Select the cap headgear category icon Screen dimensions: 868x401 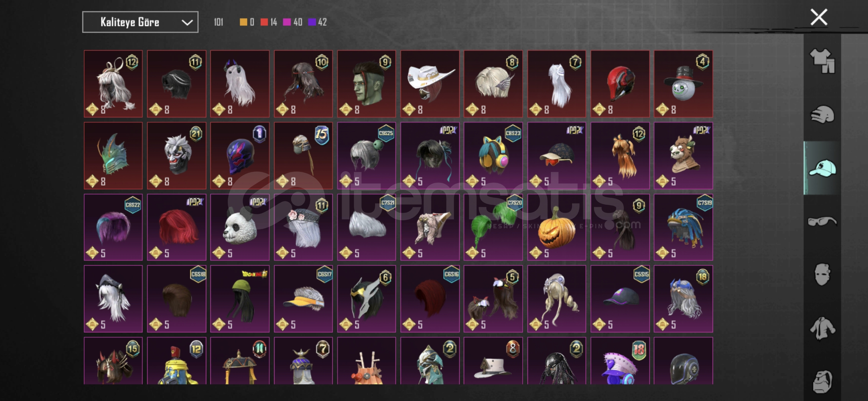(x=822, y=168)
